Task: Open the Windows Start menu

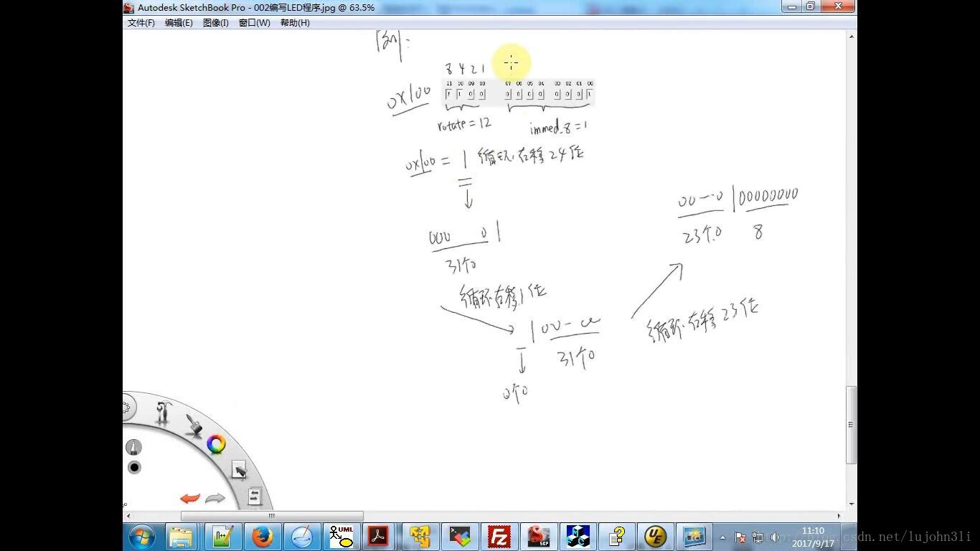Action: tap(141, 537)
